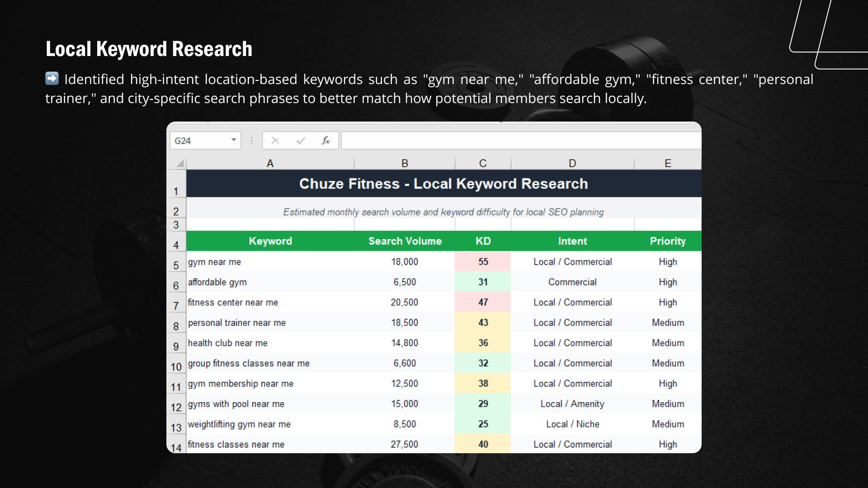Screen dimensions: 868x488
Task: Click the red KD cell '47'
Action: pos(483,302)
